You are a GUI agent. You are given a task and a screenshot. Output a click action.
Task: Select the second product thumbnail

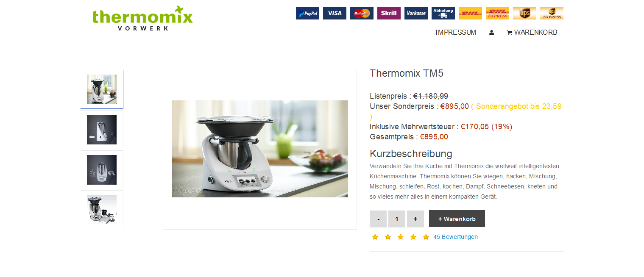coord(102,130)
